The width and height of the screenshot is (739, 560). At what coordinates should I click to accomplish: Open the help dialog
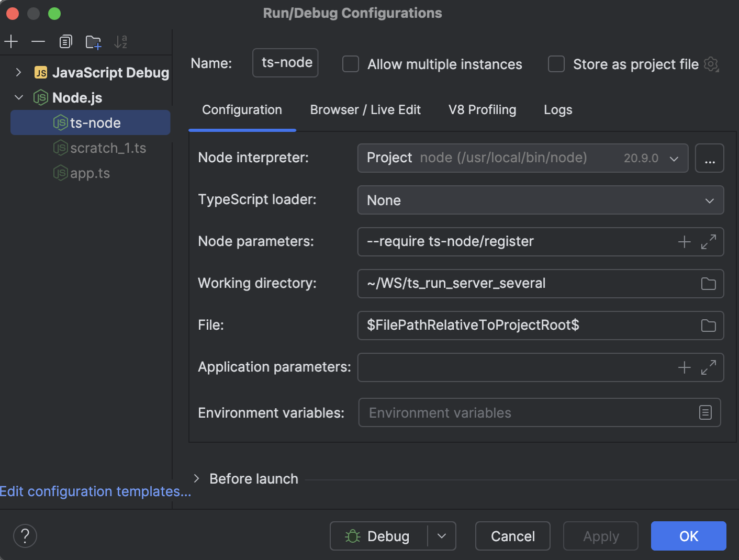pos(25,535)
